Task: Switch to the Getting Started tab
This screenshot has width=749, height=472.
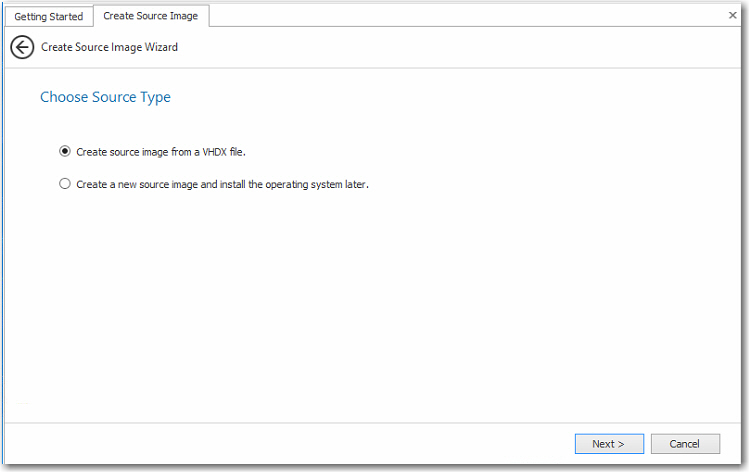Action: pos(48,16)
